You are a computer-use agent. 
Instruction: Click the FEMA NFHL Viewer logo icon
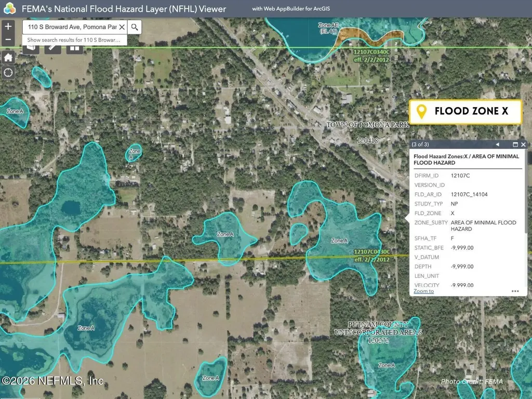pos(9,8)
